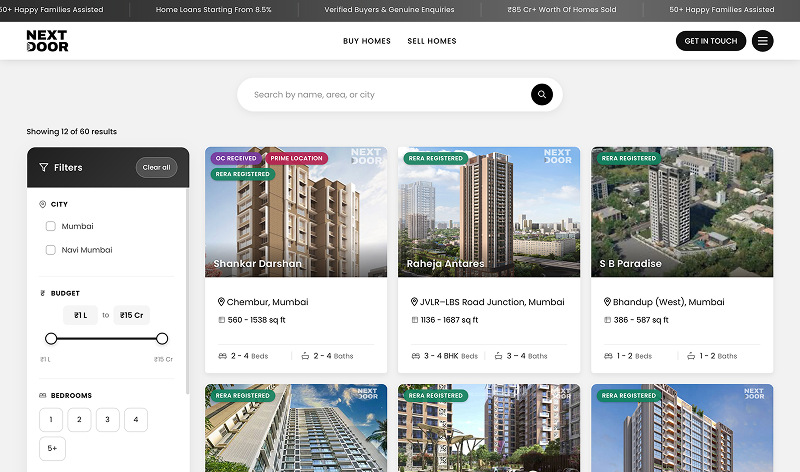Click location pin icon beside Chembur, Mumbai
The height and width of the screenshot is (472, 800).
click(221, 302)
